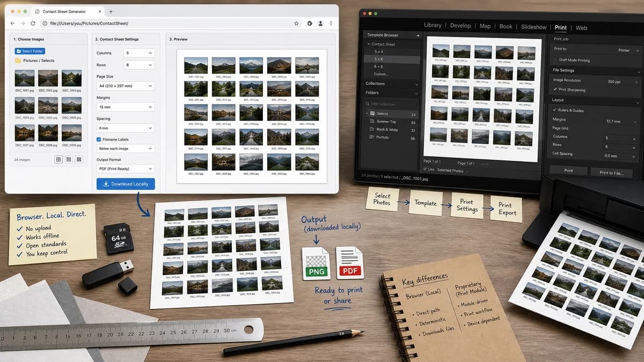This screenshot has height=362, width=644.
Task: Open a new browser tab with the plus icon
Action: coord(111,11)
